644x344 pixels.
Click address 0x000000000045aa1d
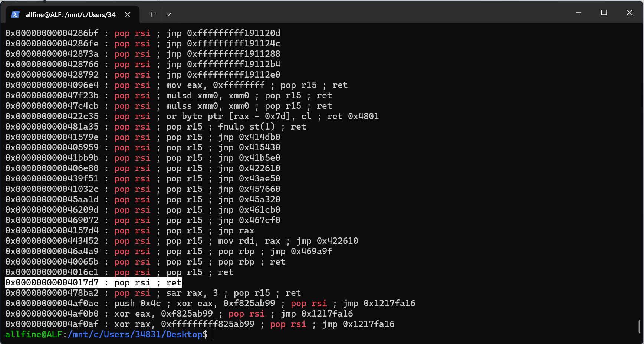pyautogui.click(x=52, y=199)
